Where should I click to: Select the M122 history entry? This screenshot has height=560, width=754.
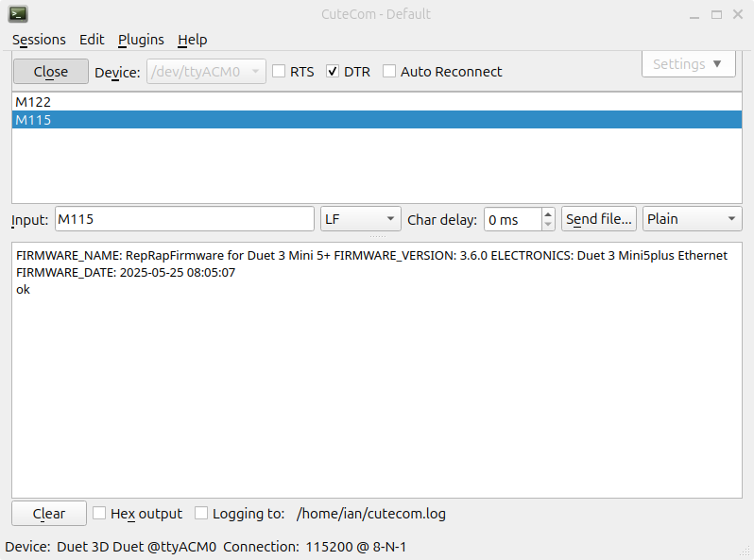pyautogui.click(x=376, y=102)
